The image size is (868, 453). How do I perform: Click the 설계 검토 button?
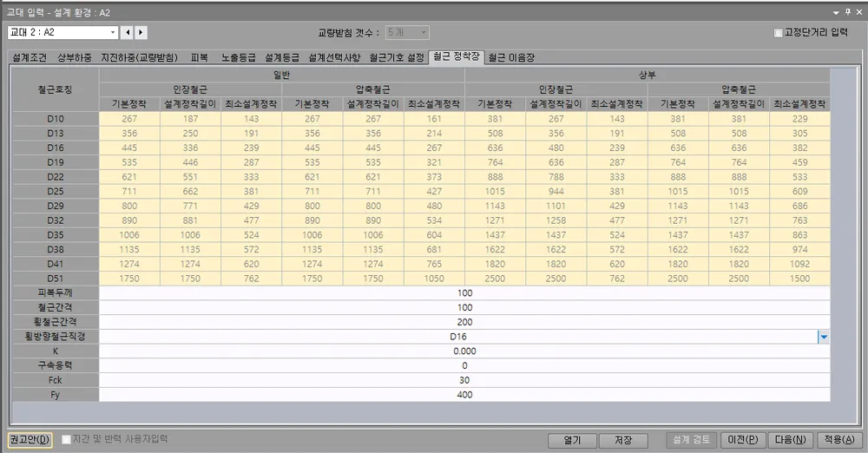click(692, 440)
